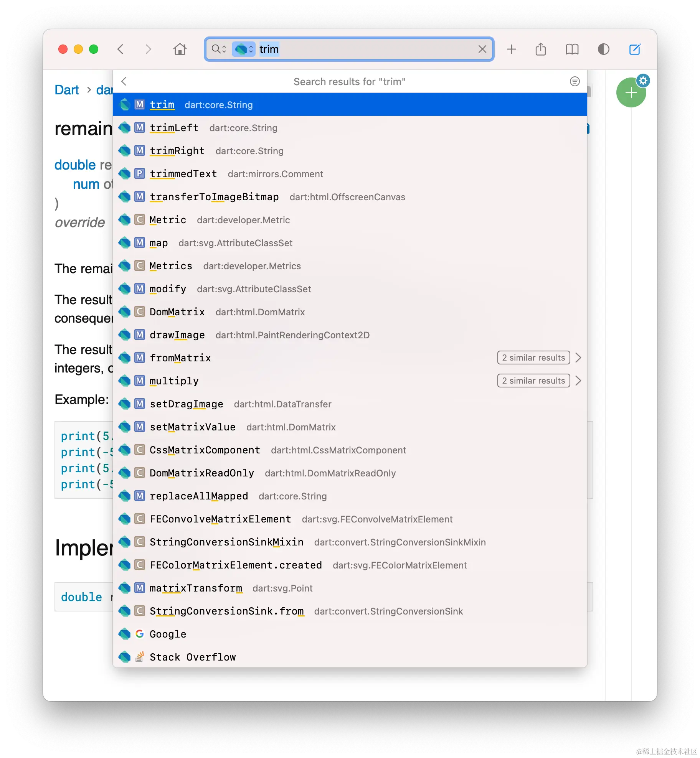This screenshot has height=758, width=700.
Task: Open bookmarks with the book icon
Action: (x=572, y=49)
